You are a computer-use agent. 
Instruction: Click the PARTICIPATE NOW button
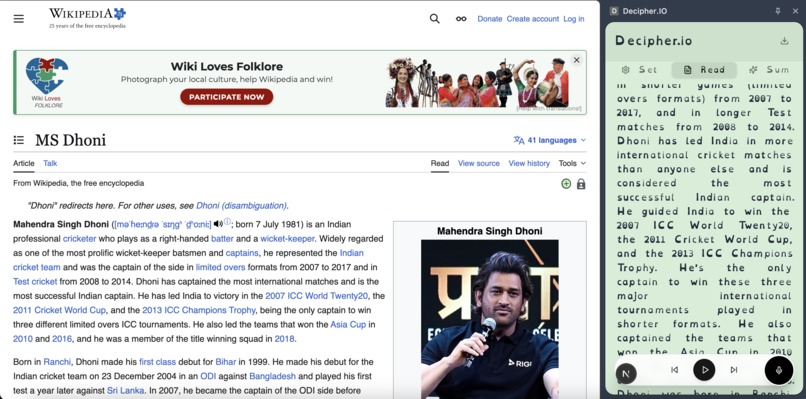(x=227, y=97)
